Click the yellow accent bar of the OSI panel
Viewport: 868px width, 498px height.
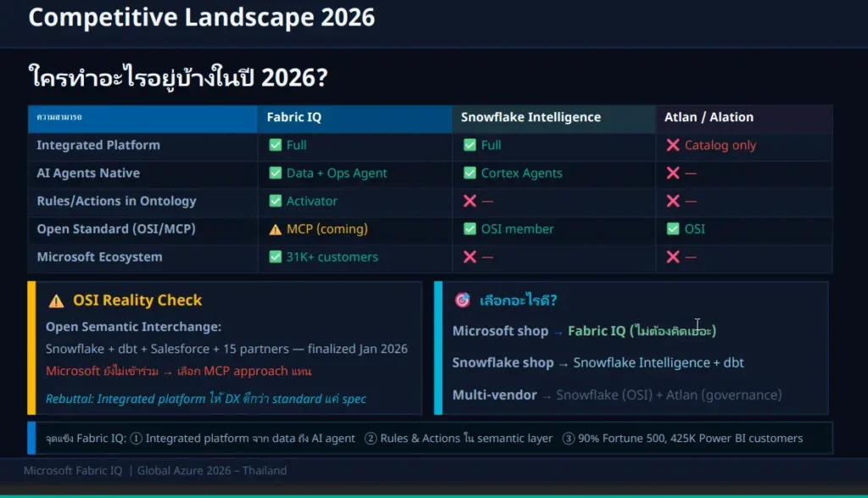(x=31, y=347)
